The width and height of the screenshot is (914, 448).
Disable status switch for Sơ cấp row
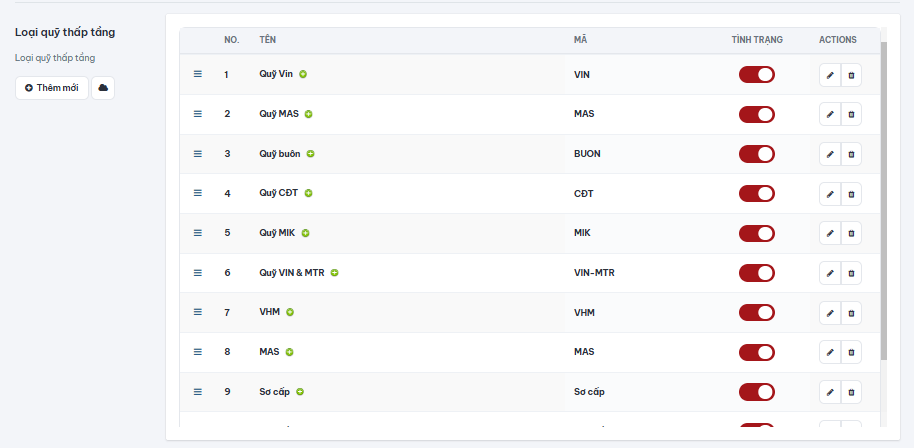pyautogui.click(x=757, y=392)
